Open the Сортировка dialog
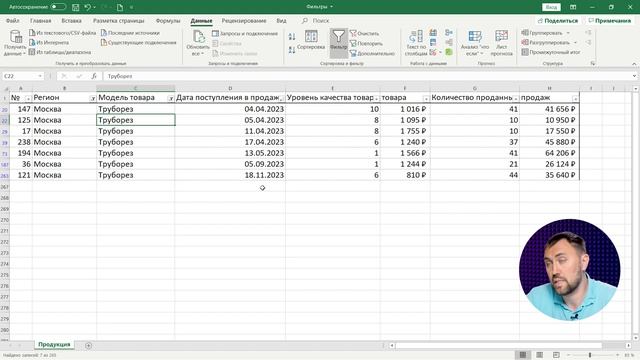Image resolution: width=640 pixels, height=360 pixels. coord(311,40)
